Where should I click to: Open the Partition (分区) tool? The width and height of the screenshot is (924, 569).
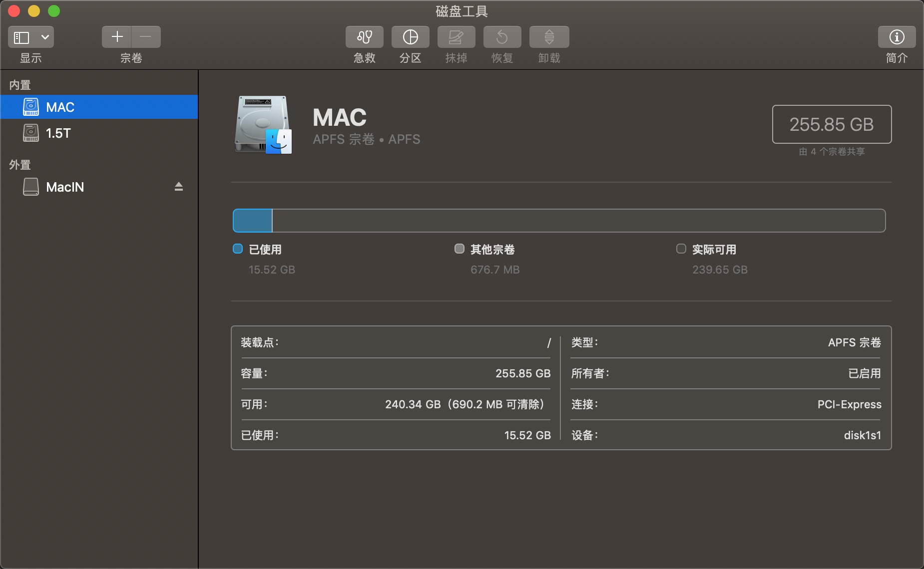coord(410,37)
